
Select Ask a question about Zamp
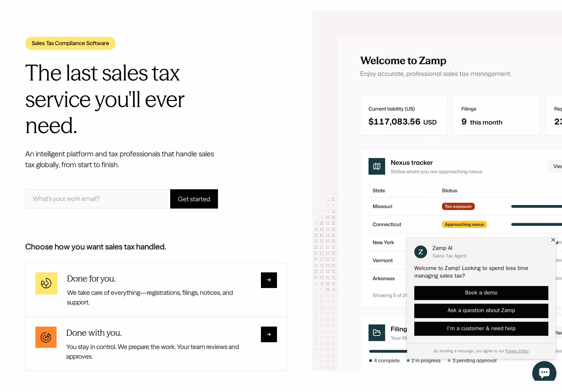pos(481,311)
